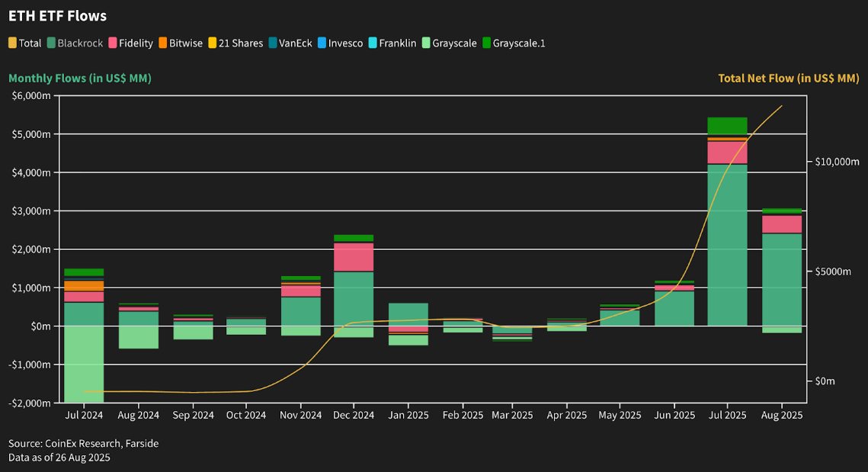Click the Blackrock segment of Jun 2025 bar
868x472 pixels.
674,309
